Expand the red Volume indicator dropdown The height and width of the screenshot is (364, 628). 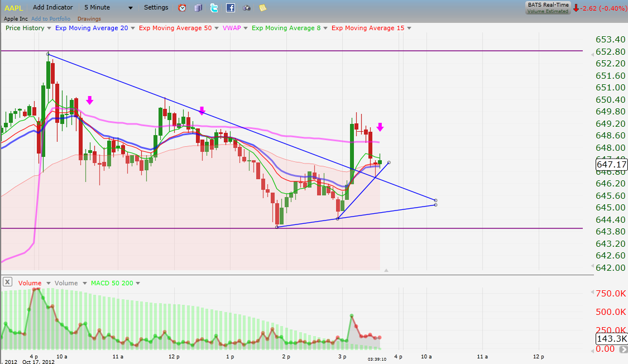pyautogui.click(x=49, y=283)
